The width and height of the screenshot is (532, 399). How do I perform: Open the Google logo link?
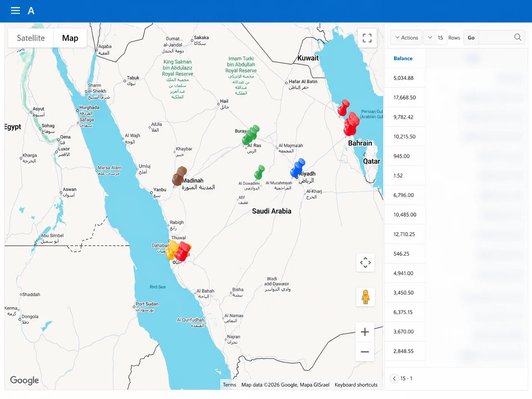(x=24, y=380)
